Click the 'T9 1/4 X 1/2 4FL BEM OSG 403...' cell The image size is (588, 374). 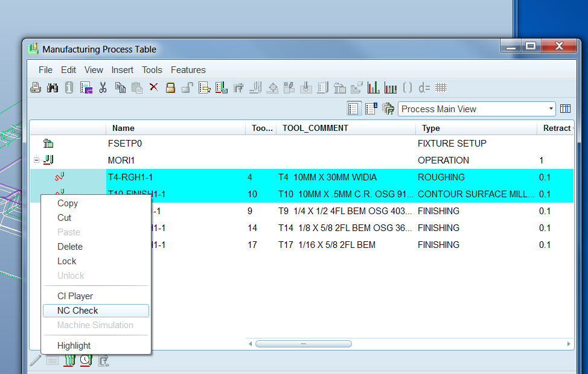345,211
